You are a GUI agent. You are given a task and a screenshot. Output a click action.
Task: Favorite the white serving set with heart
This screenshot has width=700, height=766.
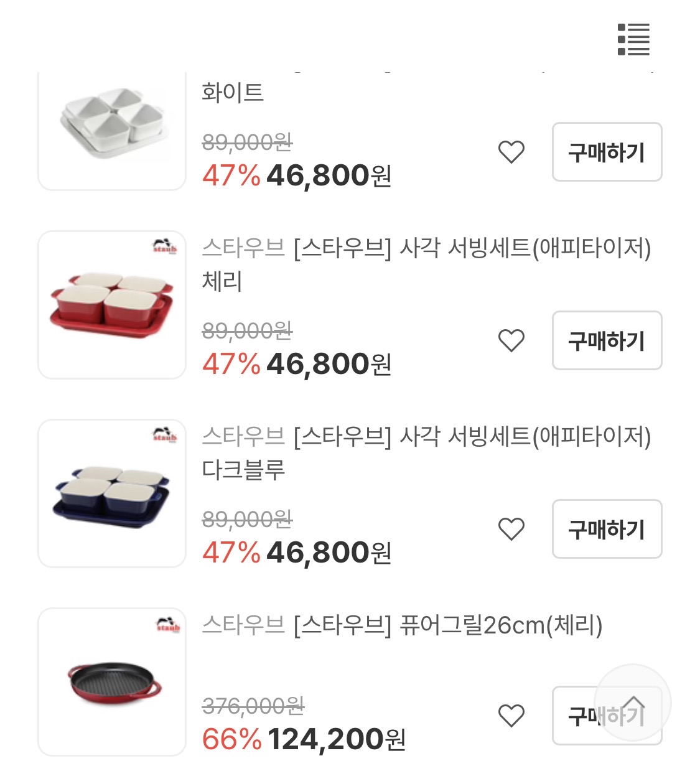point(511,152)
